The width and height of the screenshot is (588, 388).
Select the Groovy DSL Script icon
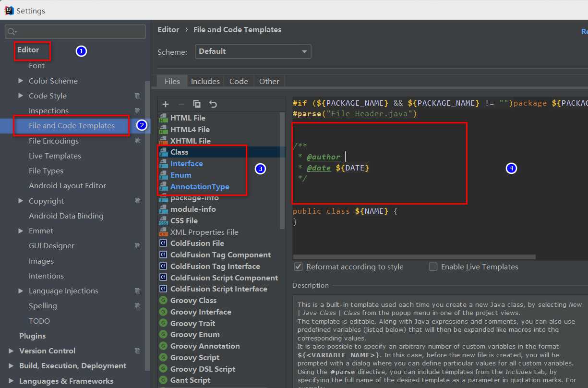tap(163, 369)
